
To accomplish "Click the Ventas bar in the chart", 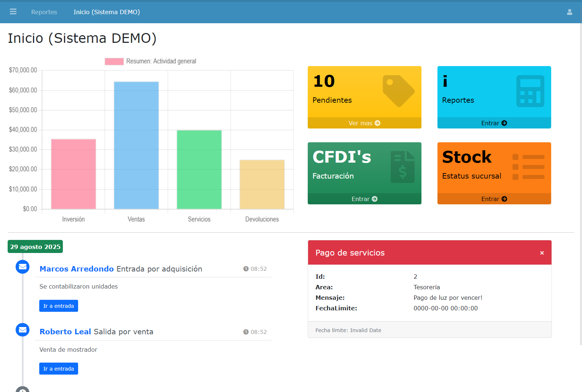I will tap(136, 145).
